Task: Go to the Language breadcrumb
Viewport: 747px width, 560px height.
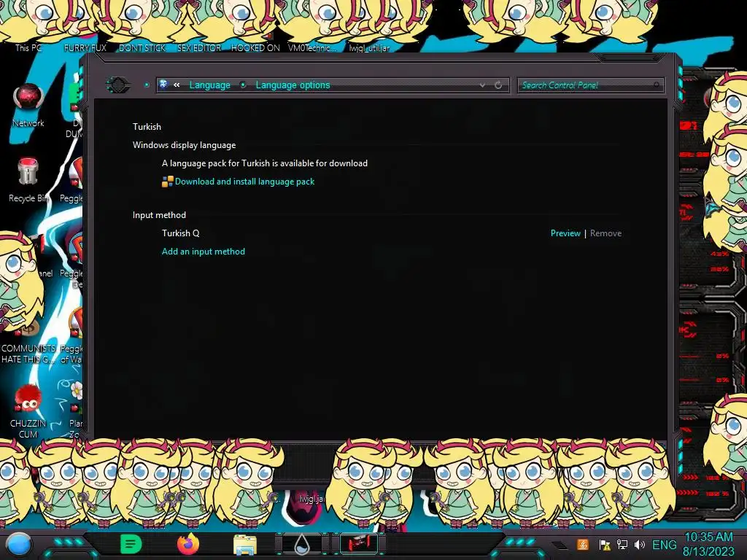Action: 209,85
